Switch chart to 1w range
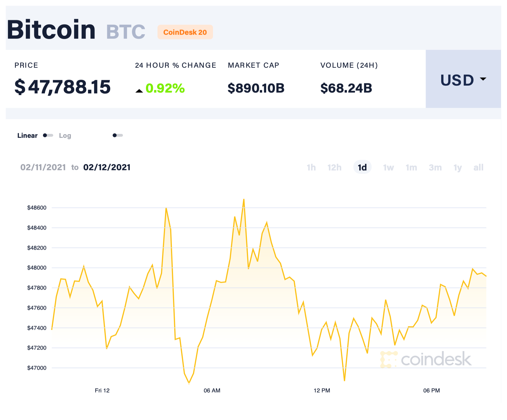Image resolution: width=507 pixels, height=420 pixels. [388, 167]
